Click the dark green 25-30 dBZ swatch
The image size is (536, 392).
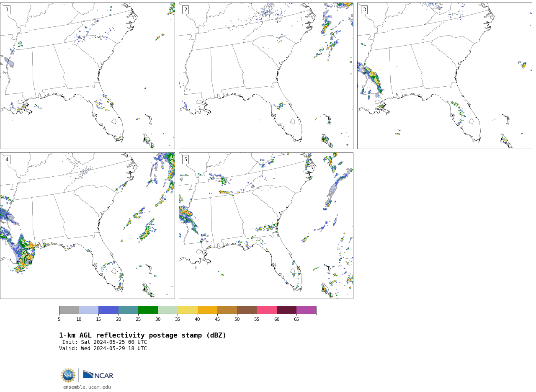(x=148, y=310)
